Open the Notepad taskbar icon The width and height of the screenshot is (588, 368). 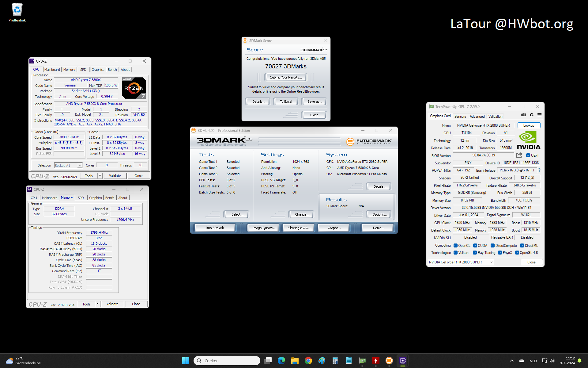(349, 361)
